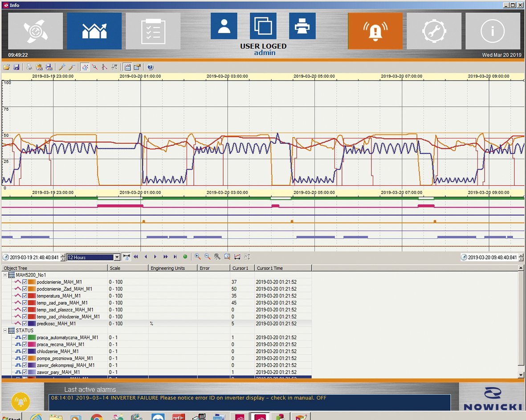This screenshot has height=420, width=526.
Task: Select the pompa_prozniowa_MAH_M1 row
Action: (x=156, y=358)
